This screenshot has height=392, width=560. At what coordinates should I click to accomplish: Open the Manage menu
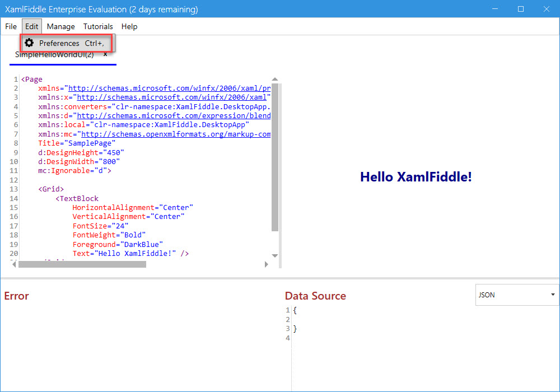(x=60, y=26)
